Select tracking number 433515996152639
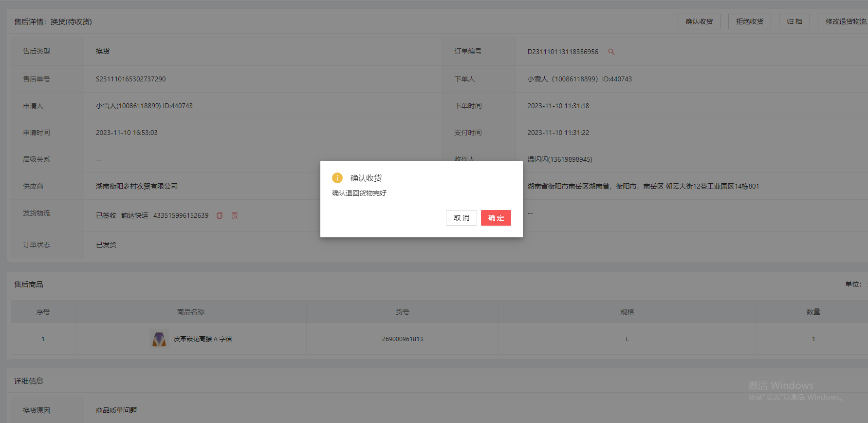Viewport: 868px width, 423px height. pos(181,215)
